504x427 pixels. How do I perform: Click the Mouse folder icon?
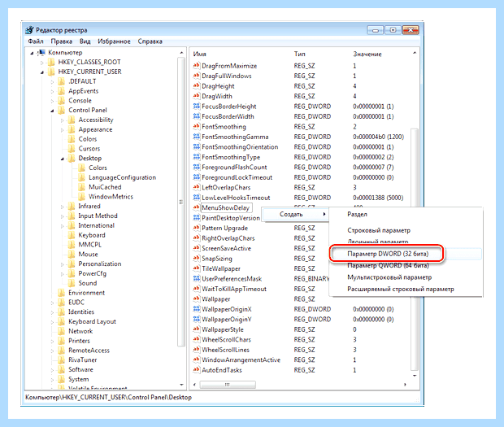coord(72,255)
